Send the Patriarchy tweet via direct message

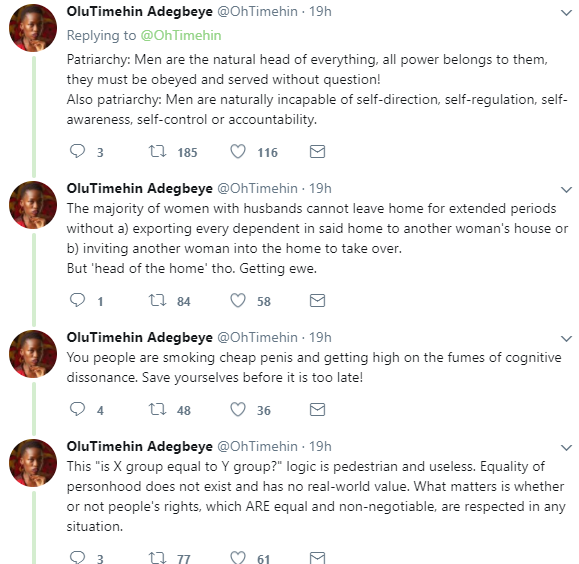(317, 151)
